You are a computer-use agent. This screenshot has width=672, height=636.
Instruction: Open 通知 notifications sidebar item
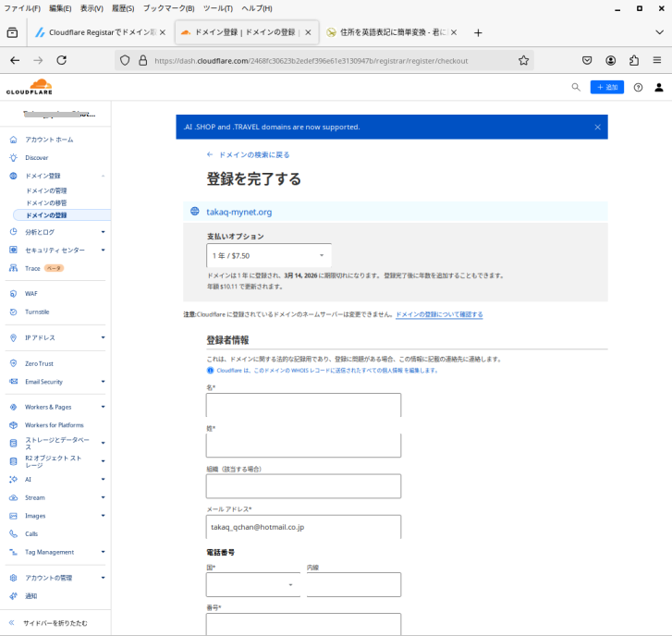(31, 596)
